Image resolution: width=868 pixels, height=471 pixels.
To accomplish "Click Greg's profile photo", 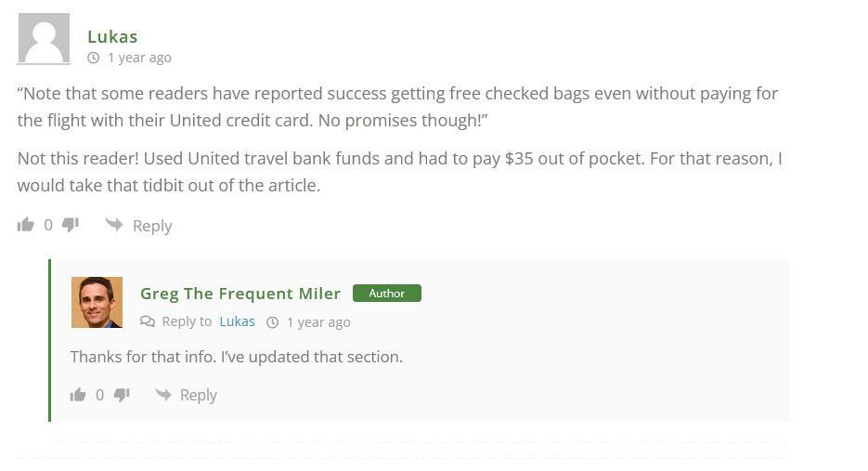I will tap(97, 302).
